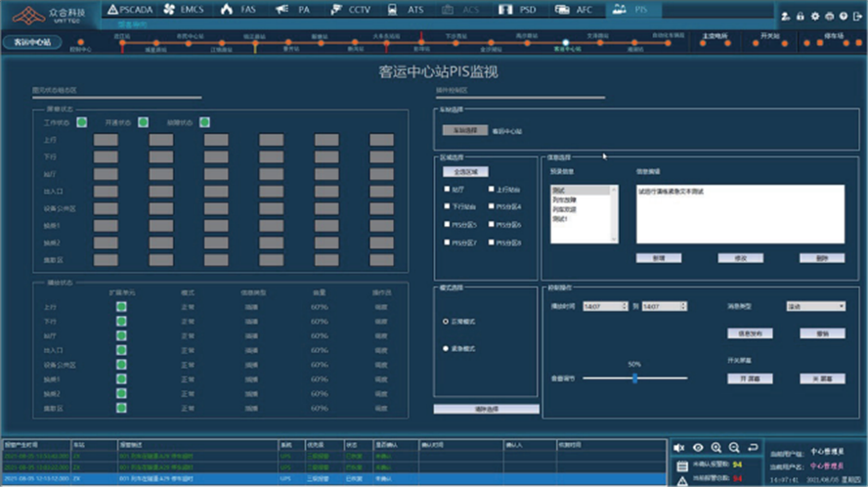Click the playback start time spinner
Screen dimensions: 868x487
tap(604, 306)
